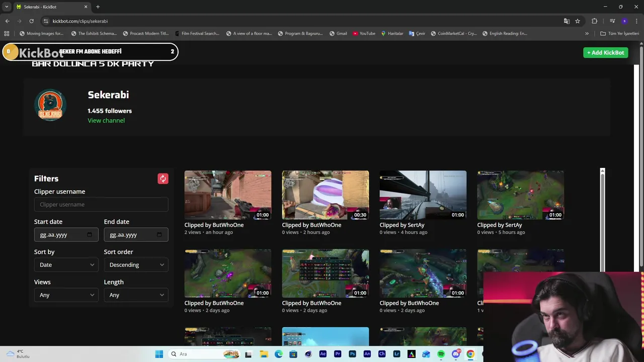Viewport: 644px width, 362px height.
Task: Open the YouTube bookmark
Action: pyautogui.click(x=364, y=34)
